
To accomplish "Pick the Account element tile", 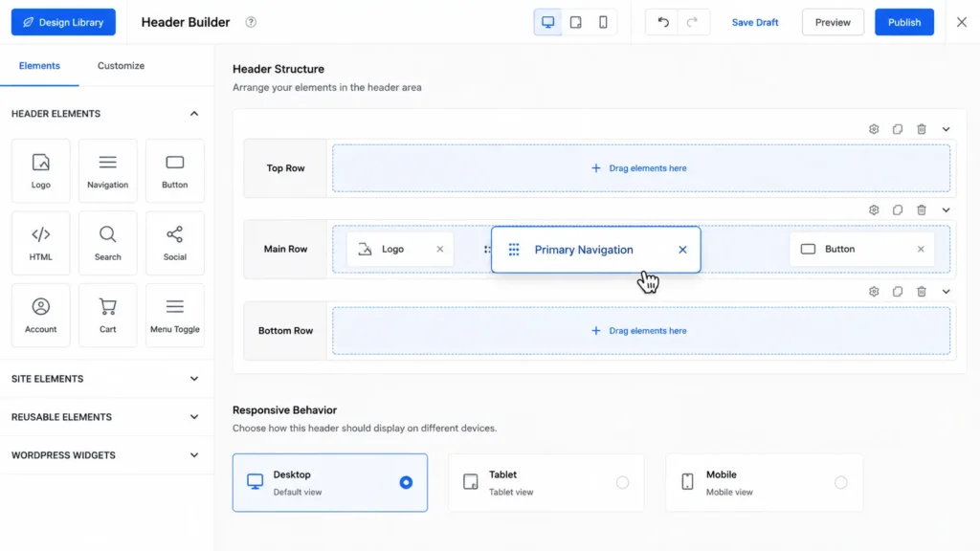I will 40,315.
